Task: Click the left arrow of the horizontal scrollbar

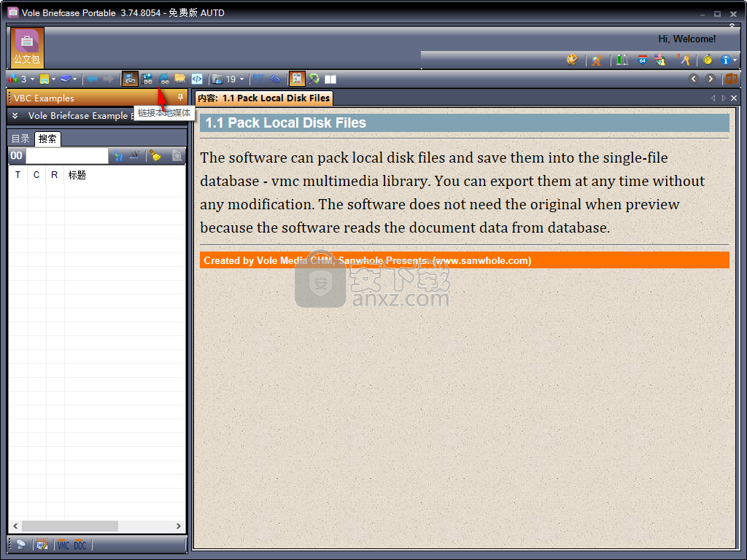Action: click(15, 526)
